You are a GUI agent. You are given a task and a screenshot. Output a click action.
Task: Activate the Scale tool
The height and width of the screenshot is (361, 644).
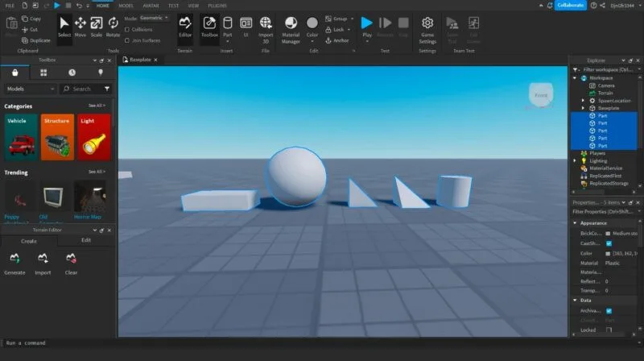pos(97,27)
